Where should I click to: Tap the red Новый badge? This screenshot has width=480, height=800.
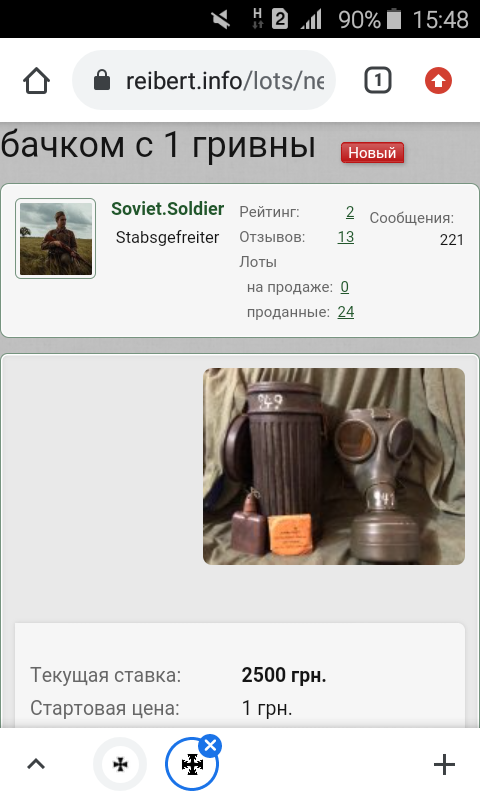click(372, 153)
